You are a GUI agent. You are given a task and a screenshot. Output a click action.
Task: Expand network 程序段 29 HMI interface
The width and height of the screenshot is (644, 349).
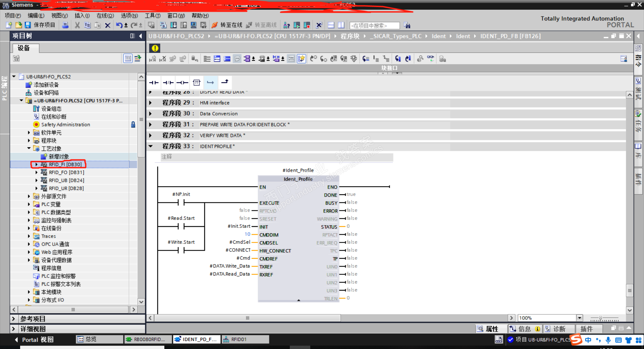tap(150, 103)
